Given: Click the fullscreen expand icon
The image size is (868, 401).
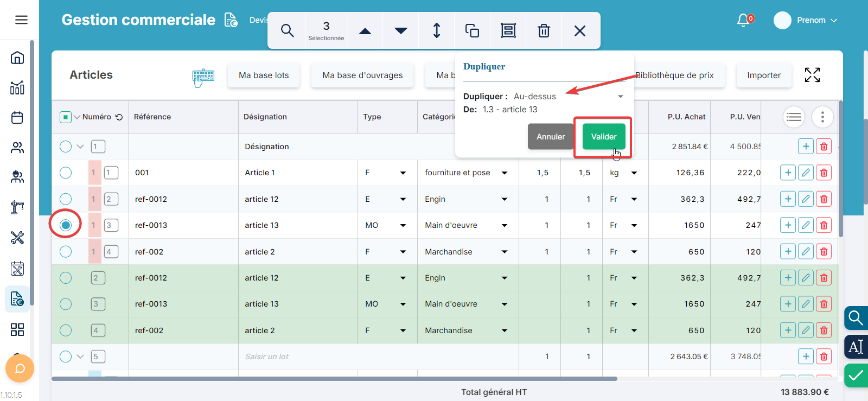Looking at the screenshot, I should point(812,75).
